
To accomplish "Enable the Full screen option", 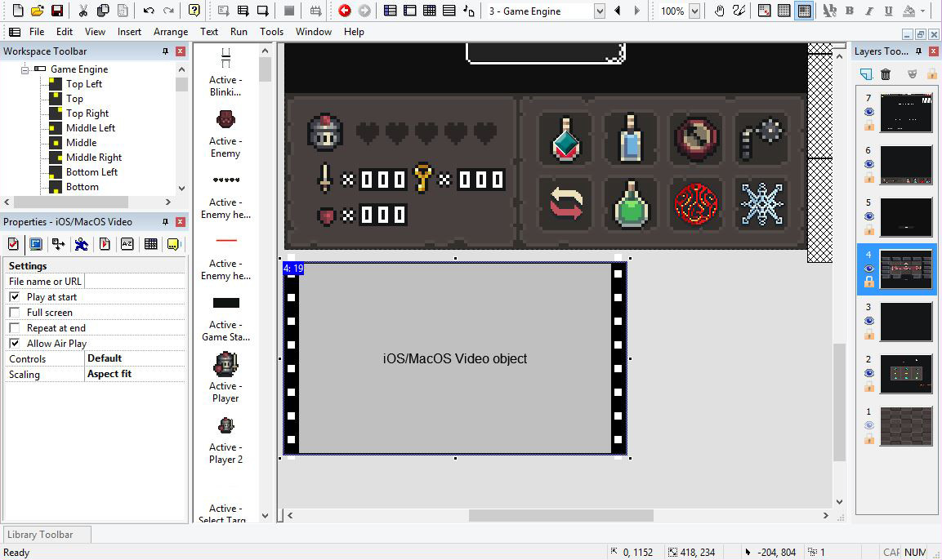I will [16, 312].
